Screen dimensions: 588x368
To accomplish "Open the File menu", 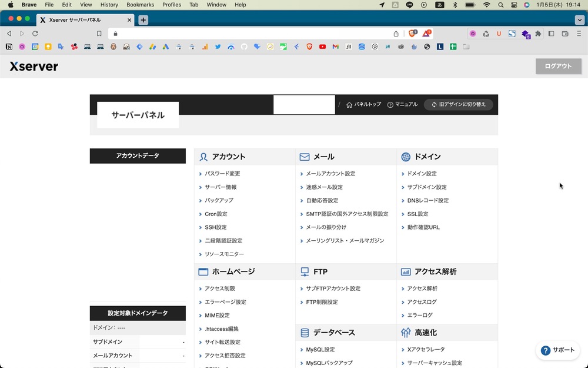I will [49, 5].
